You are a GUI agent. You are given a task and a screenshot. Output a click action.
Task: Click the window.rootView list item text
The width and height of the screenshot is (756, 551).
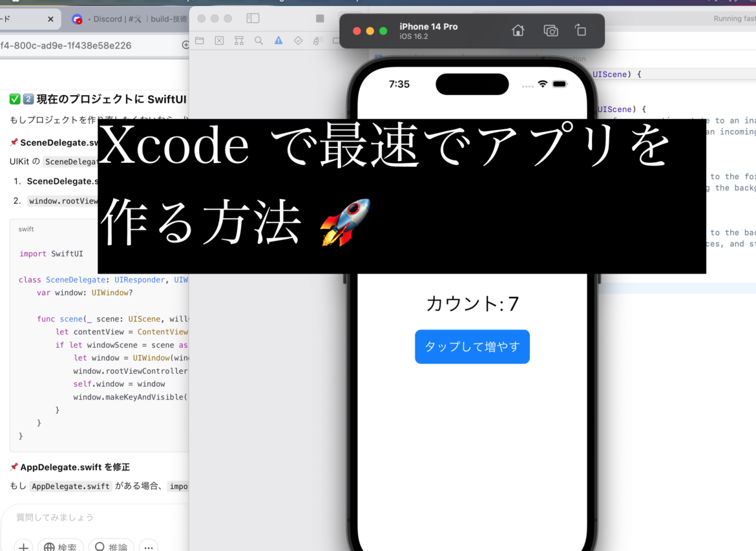point(63,201)
